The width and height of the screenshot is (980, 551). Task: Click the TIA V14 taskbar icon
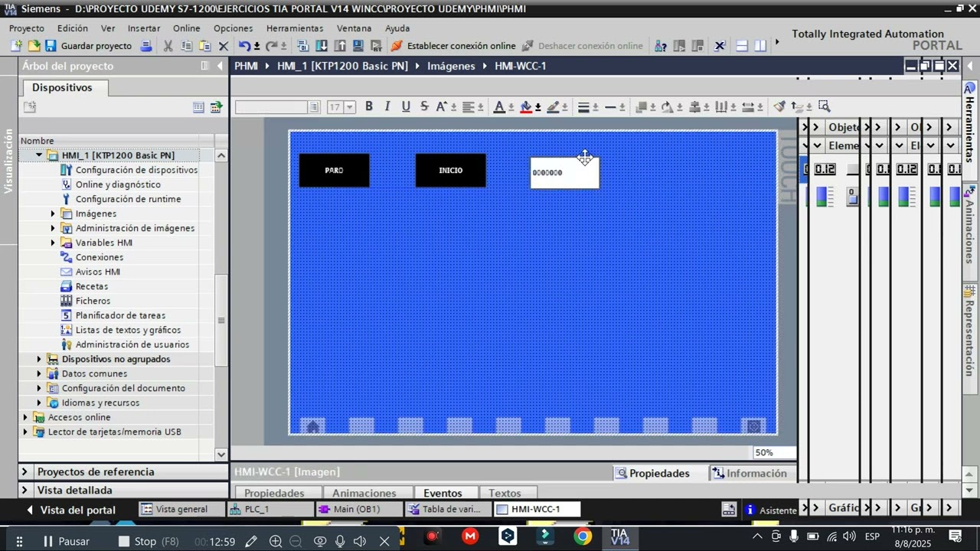[619, 537]
